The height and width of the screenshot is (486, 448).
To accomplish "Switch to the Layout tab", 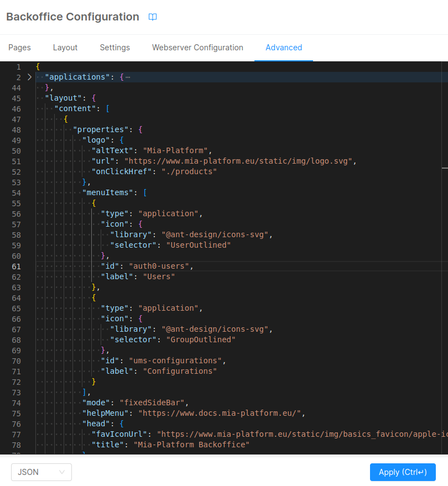I will 65,48.
